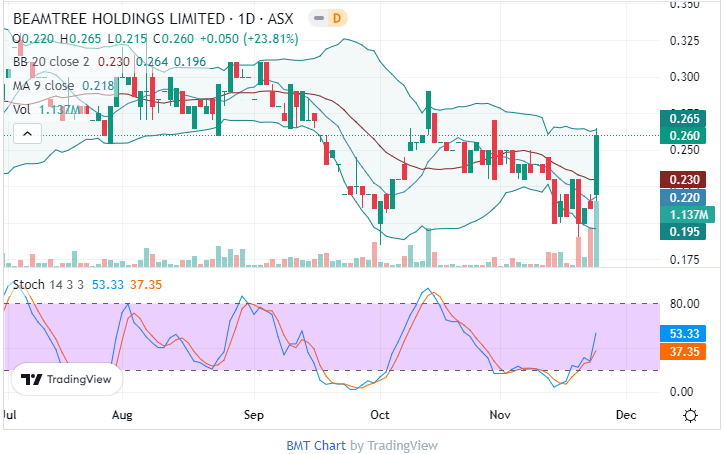This screenshot has width=725, height=454.
Task: Open the TradingView attribution link
Action: pyautogui.click(x=402, y=445)
